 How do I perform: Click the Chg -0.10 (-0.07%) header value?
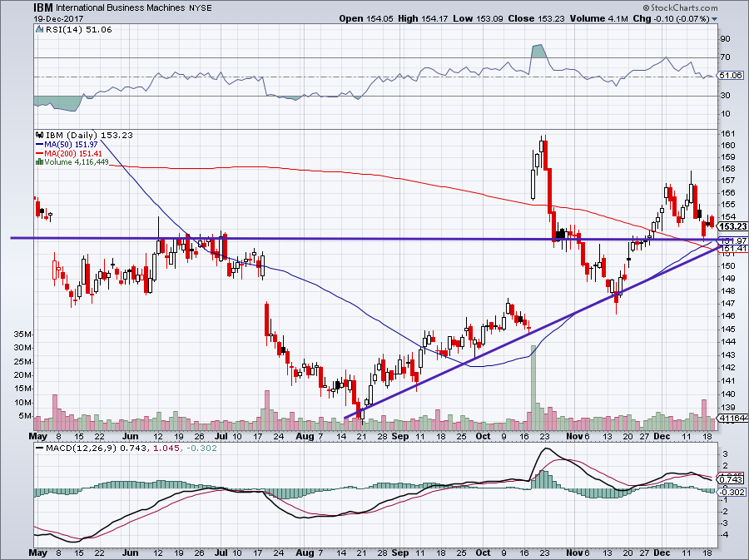coord(671,18)
